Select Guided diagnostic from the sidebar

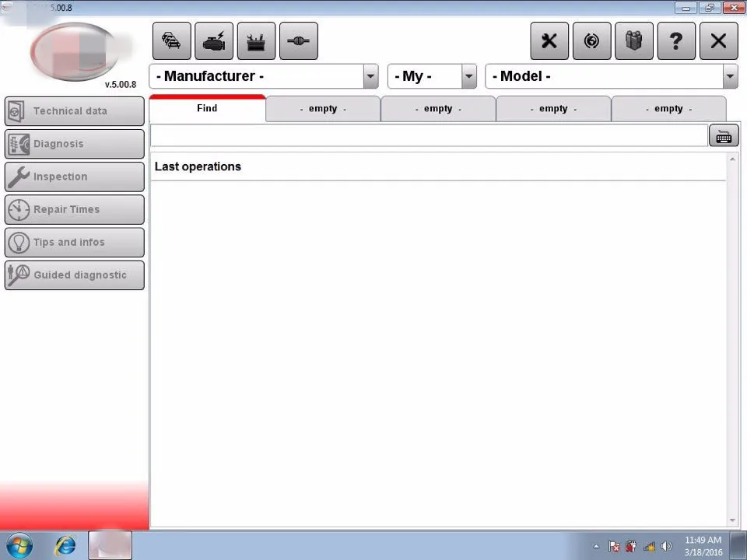click(x=74, y=275)
